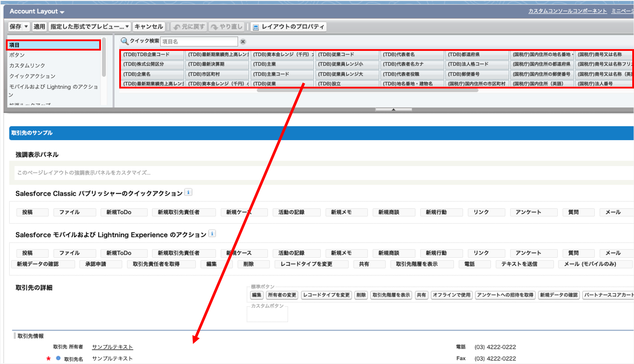
Task: Click the blue dot icon beside 取引先名
Action: click(x=58, y=358)
